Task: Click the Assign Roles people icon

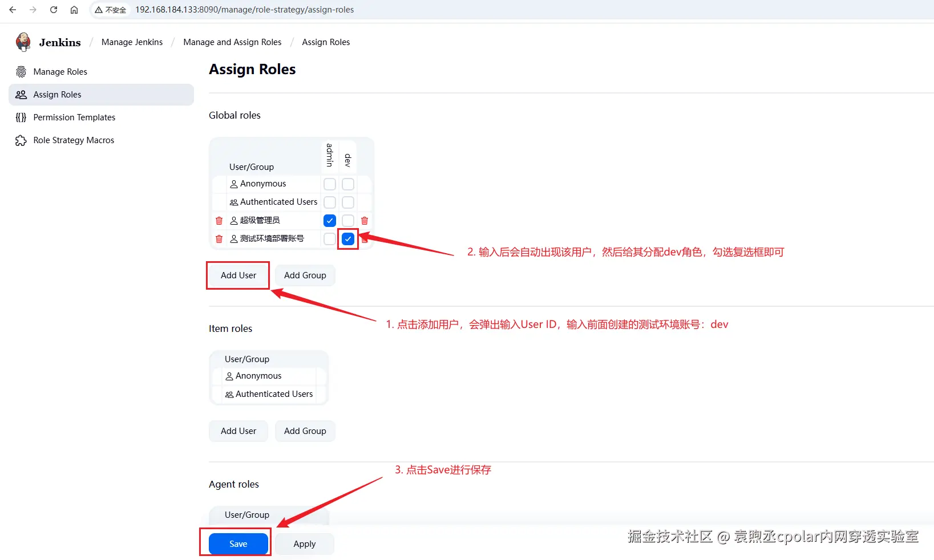Action: tap(21, 95)
